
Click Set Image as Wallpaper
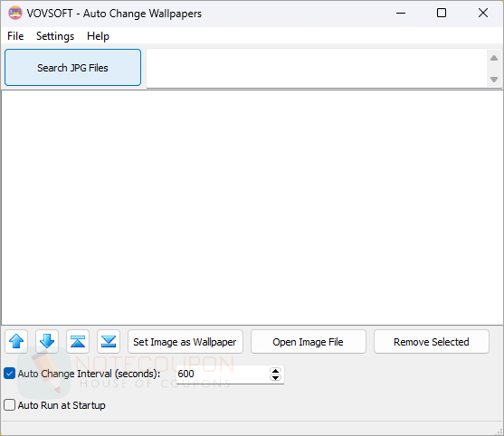pos(185,342)
